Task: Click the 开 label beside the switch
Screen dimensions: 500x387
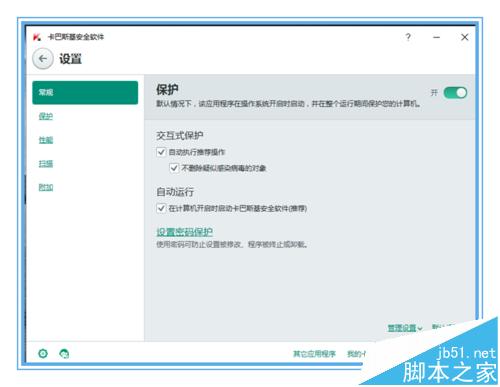Action: (x=434, y=93)
